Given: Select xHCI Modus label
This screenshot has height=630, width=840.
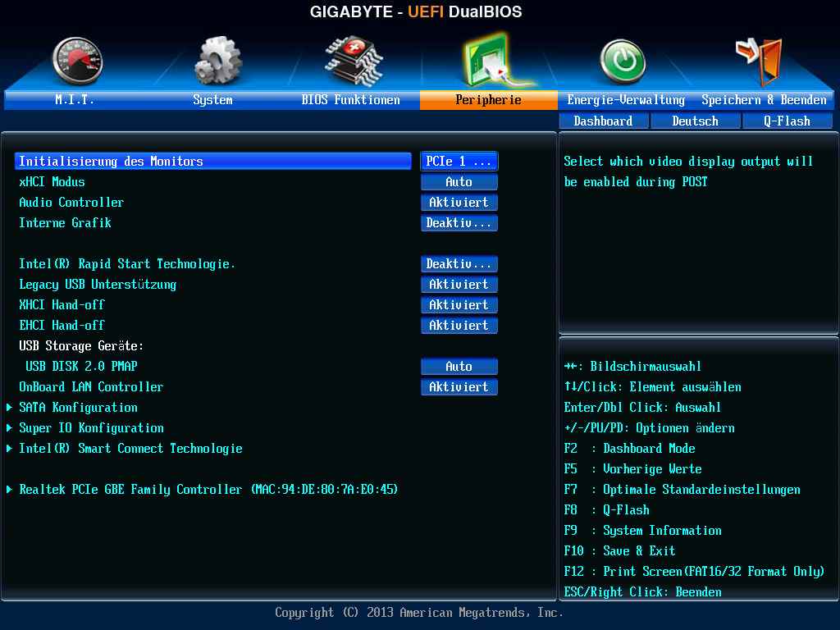Looking at the screenshot, I should pyautogui.click(x=52, y=182).
